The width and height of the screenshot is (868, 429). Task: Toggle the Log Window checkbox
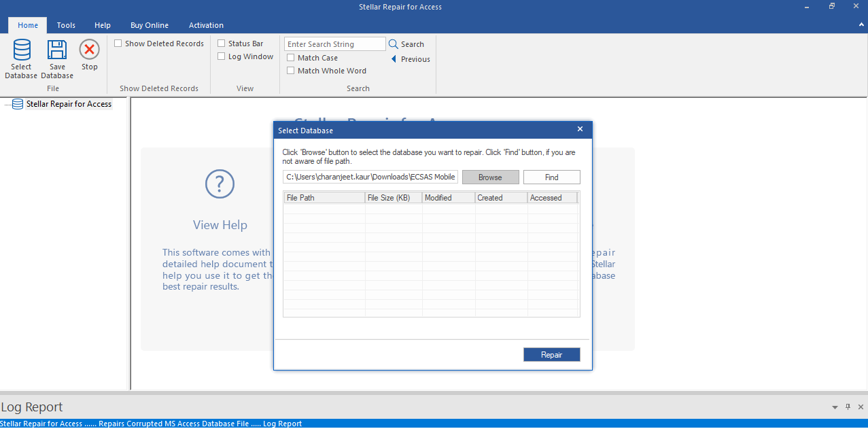[222, 56]
